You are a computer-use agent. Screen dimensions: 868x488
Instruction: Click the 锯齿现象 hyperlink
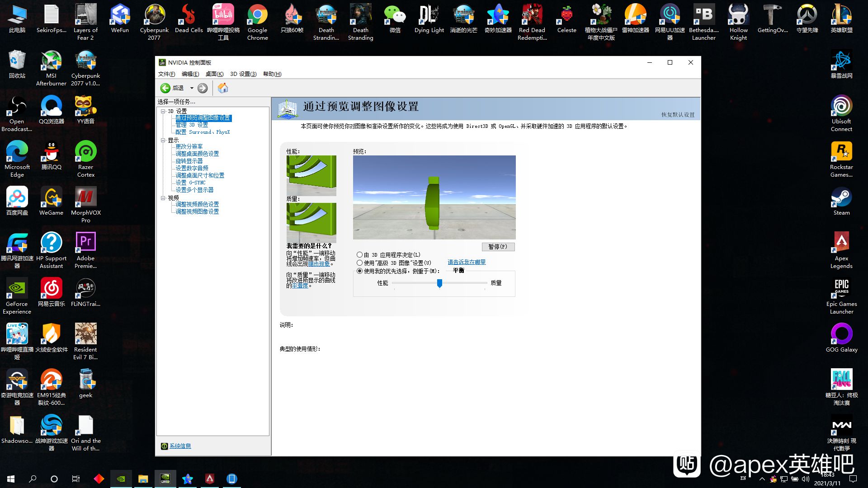coord(319,264)
